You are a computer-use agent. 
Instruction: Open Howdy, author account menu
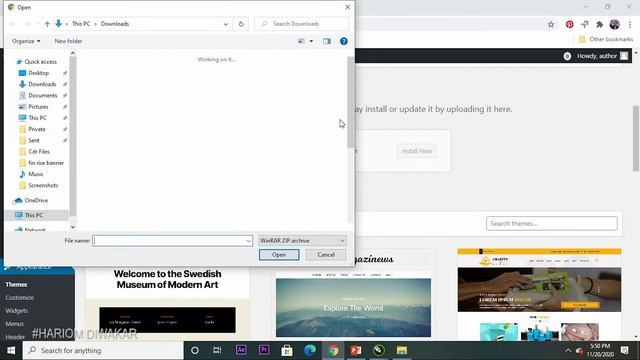point(602,56)
